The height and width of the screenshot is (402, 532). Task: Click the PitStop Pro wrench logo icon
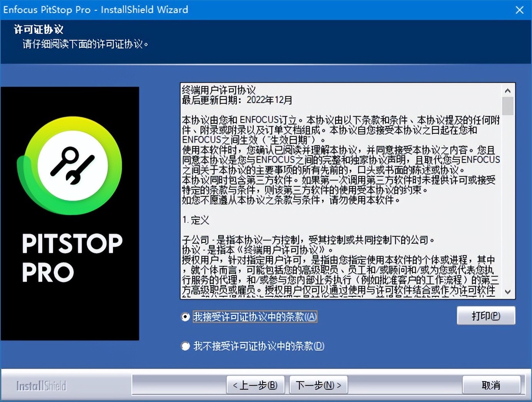pyautogui.click(x=70, y=166)
